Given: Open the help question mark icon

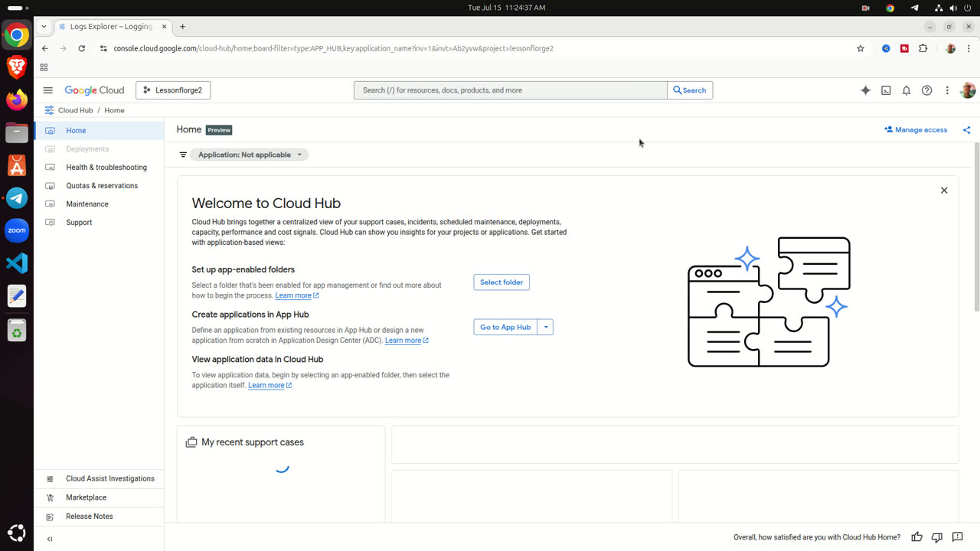Looking at the screenshot, I should pyautogui.click(x=926, y=90).
